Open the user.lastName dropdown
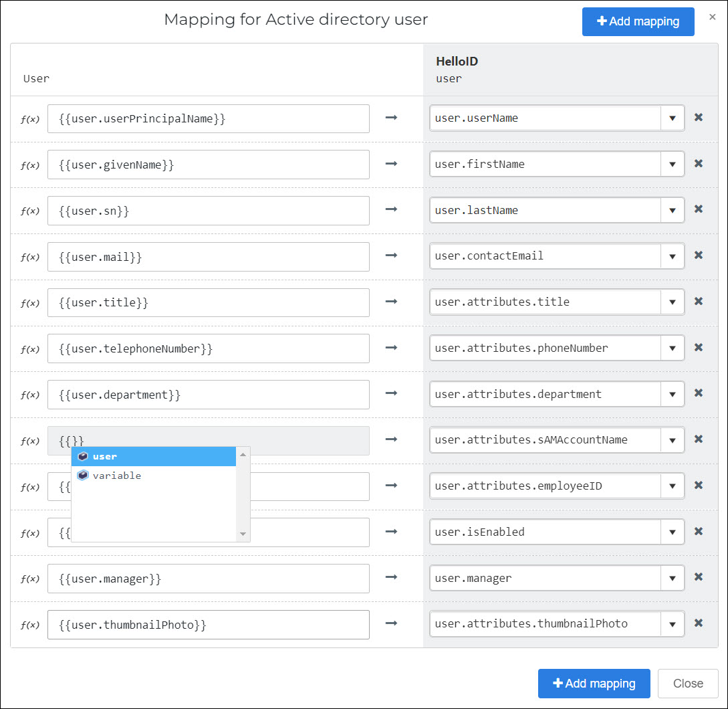Screen dimensions: 728x709 673,210
